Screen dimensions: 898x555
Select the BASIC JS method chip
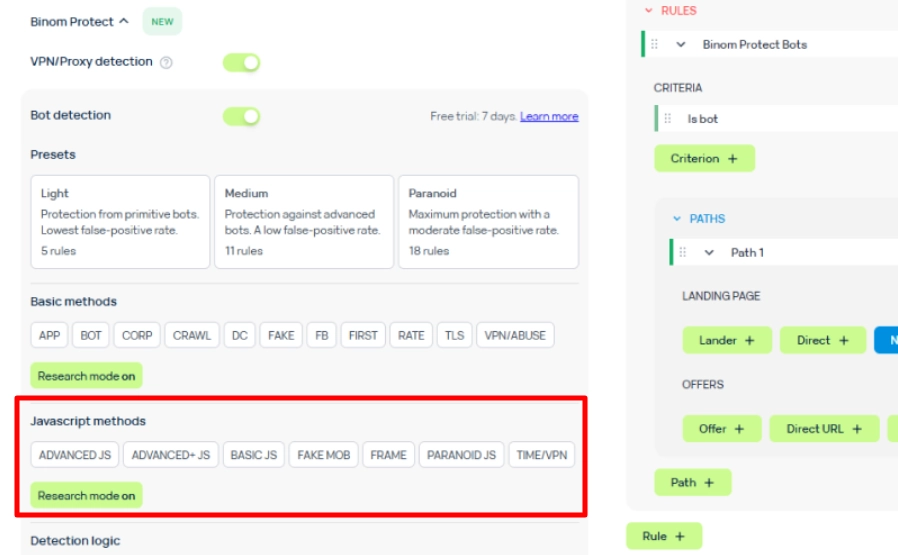pos(254,455)
